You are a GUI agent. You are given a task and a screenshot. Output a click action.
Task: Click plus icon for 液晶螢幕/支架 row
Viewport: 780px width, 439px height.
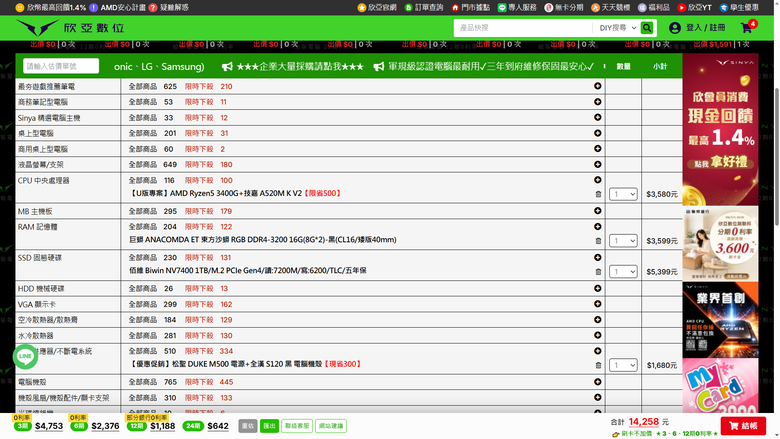[x=597, y=164]
